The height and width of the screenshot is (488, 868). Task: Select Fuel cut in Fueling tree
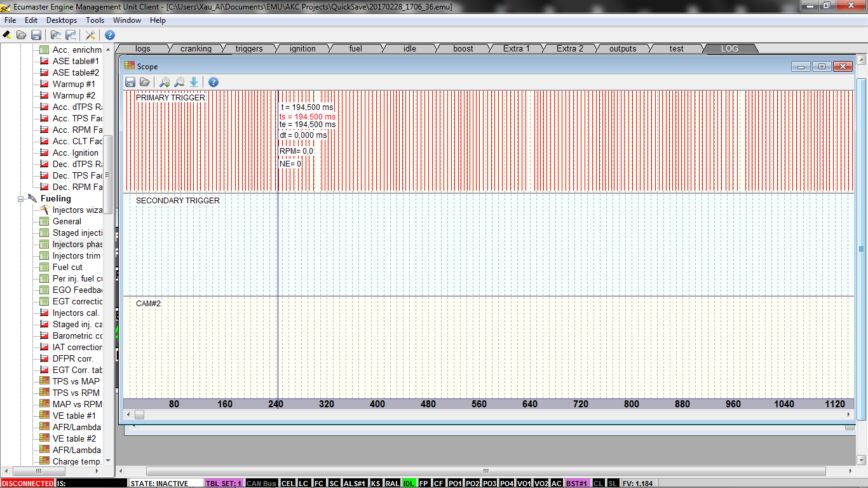[x=67, y=268]
